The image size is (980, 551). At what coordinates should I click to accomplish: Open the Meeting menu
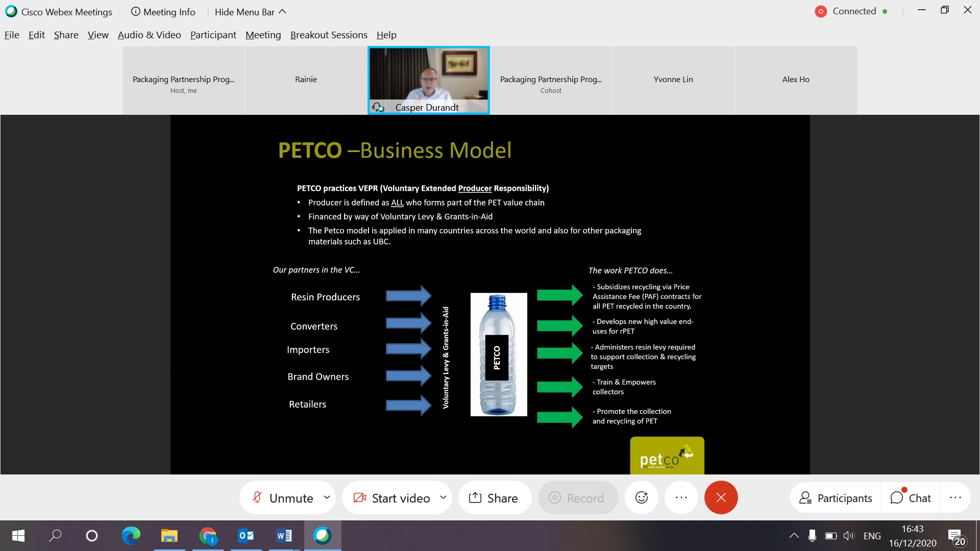tap(263, 35)
